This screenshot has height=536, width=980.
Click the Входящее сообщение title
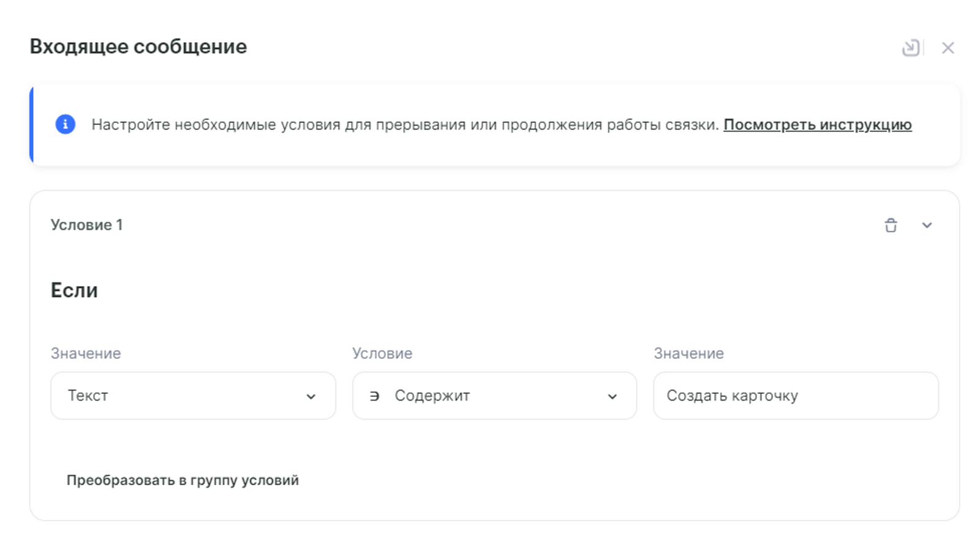138,47
